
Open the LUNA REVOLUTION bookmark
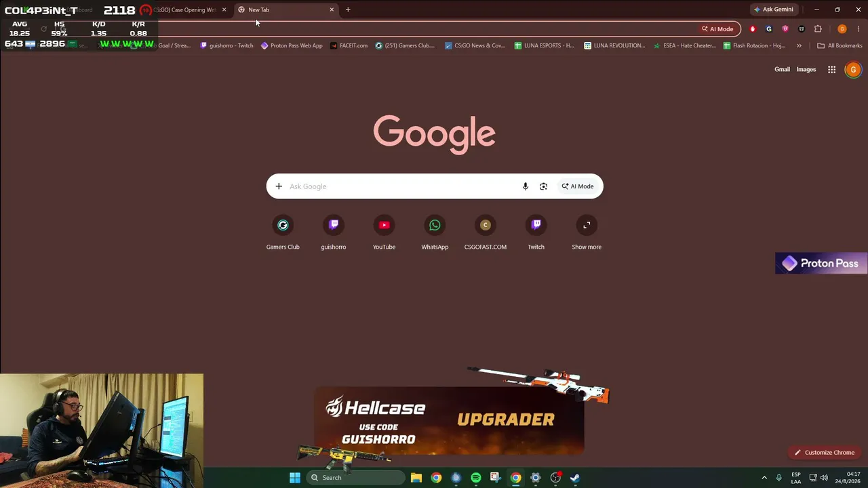pyautogui.click(x=614, y=45)
